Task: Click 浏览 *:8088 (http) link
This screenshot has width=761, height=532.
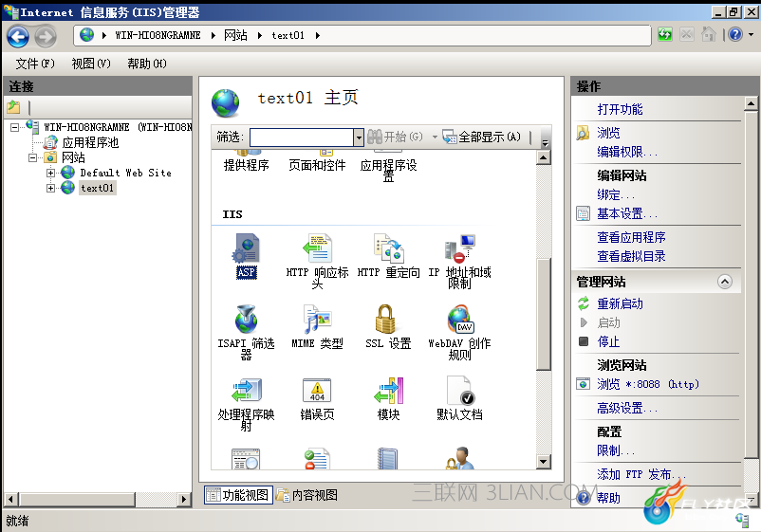Action: (x=648, y=384)
